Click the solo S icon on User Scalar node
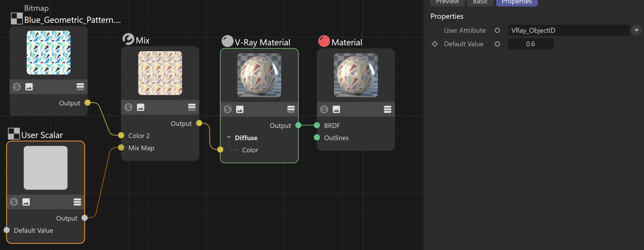Image resolution: width=644 pixels, height=250 pixels. coord(14,202)
